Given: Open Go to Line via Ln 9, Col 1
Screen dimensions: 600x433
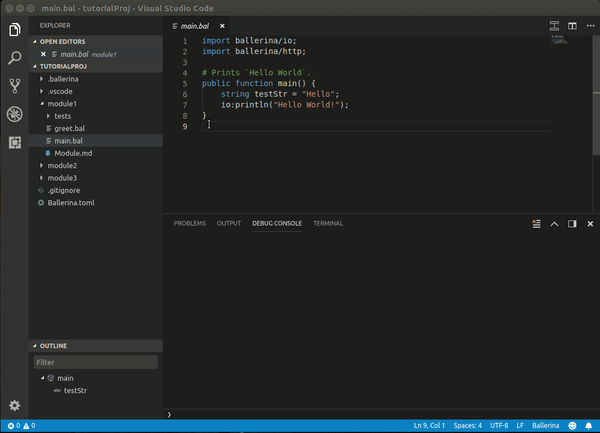Looking at the screenshot, I should [429, 425].
